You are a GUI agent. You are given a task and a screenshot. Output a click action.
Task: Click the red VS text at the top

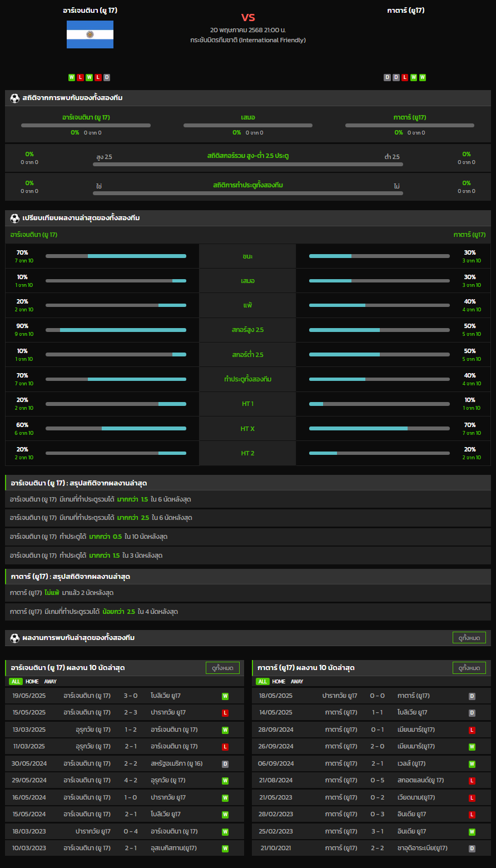click(x=248, y=17)
